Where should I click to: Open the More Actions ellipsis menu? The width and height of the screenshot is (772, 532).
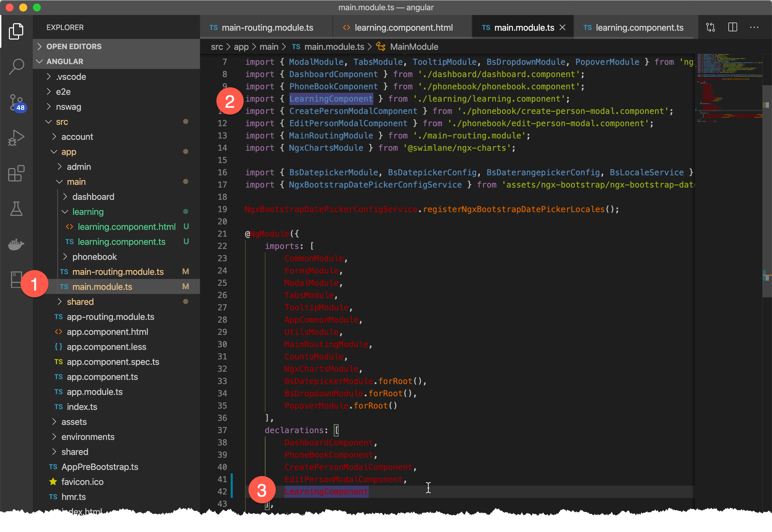tap(754, 28)
